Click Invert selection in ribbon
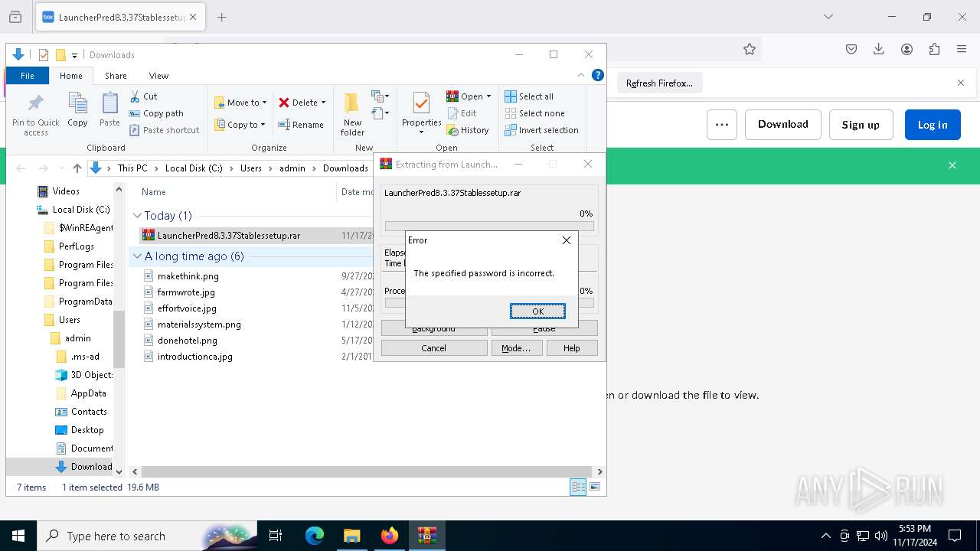 [x=541, y=130]
